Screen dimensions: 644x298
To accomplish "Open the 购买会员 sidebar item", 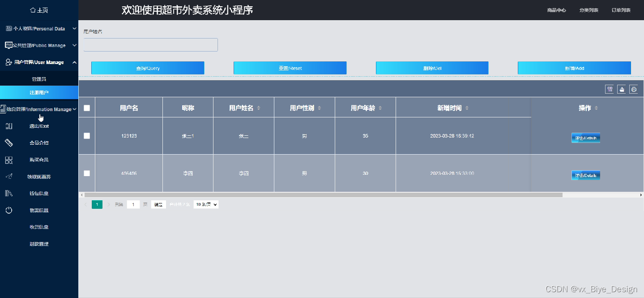I will [x=39, y=160].
